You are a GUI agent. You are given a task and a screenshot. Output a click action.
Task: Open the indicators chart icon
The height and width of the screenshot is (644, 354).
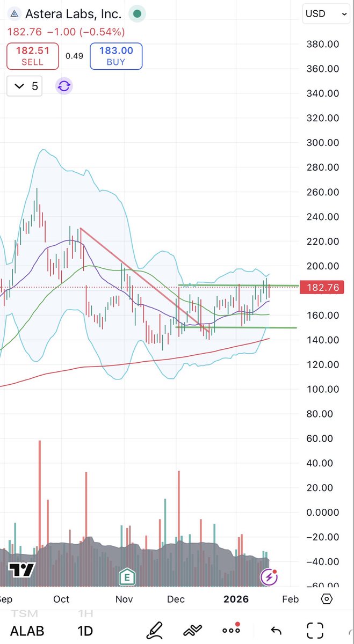tap(193, 631)
